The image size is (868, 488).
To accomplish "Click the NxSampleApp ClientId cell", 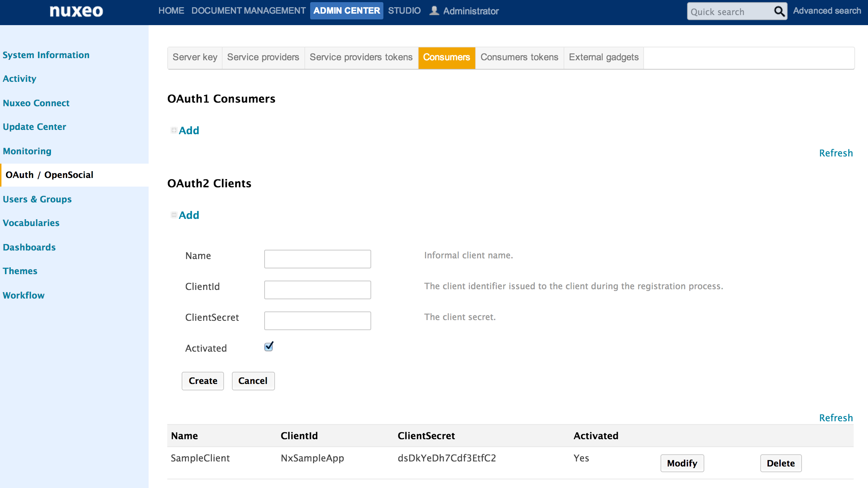I will (x=312, y=458).
